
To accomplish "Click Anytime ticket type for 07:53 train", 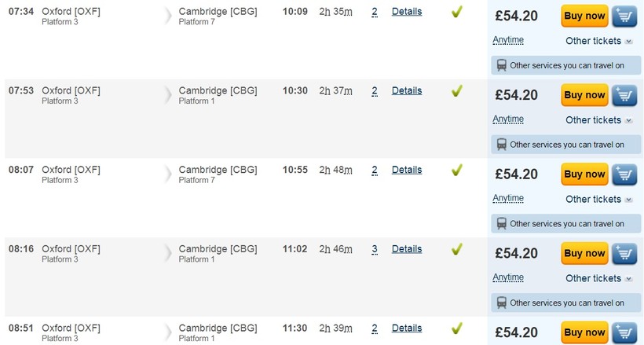I will [x=508, y=119].
